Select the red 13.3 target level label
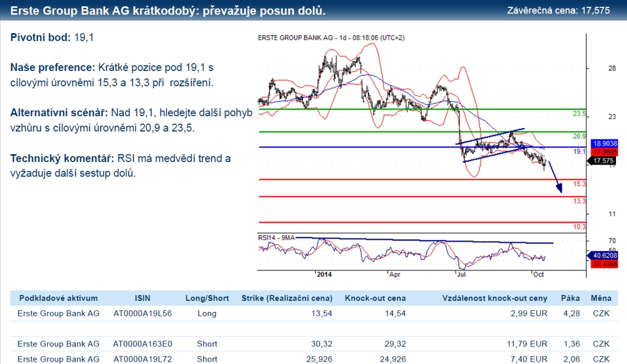 [x=579, y=201]
